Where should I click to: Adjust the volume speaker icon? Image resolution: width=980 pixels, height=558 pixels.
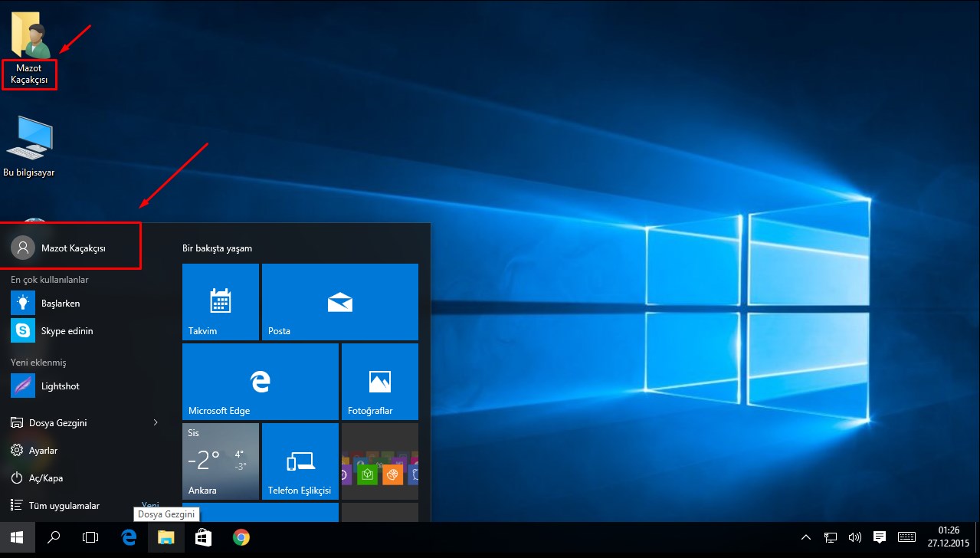coord(855,537)
